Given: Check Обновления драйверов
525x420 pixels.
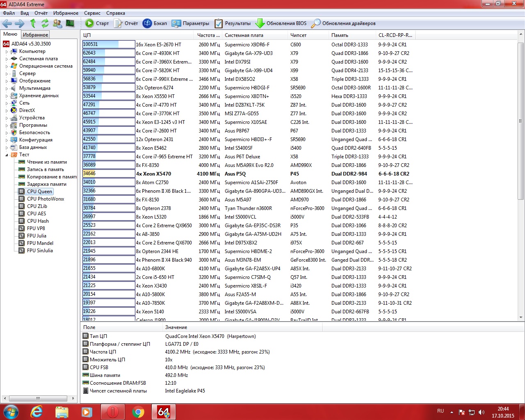Looking at the screenshot, I should click(x=343, y=23).
